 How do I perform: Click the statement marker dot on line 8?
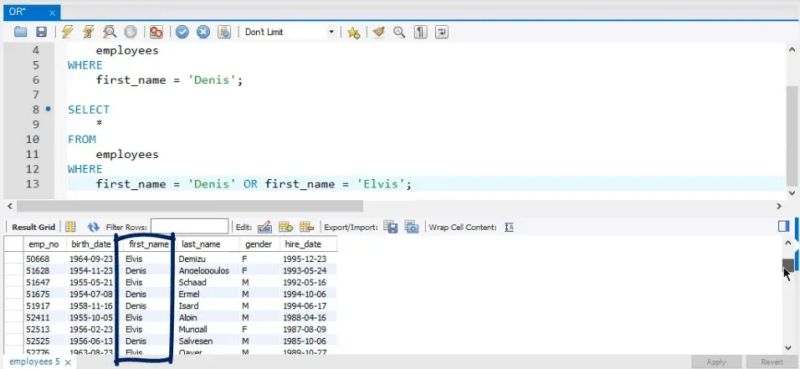point(48,109)
